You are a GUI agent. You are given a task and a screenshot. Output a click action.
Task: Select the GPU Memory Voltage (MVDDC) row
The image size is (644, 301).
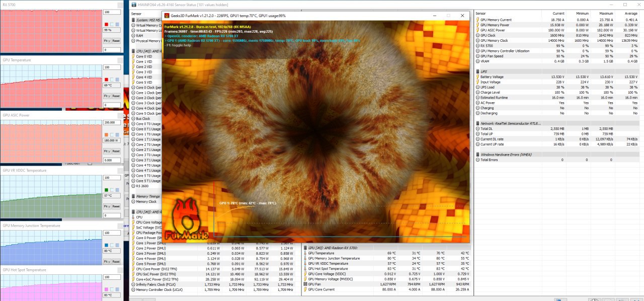coord(387,279)
